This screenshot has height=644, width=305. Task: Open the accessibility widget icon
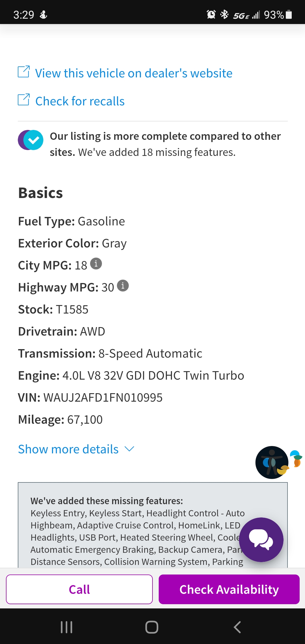tap(272, 462)
